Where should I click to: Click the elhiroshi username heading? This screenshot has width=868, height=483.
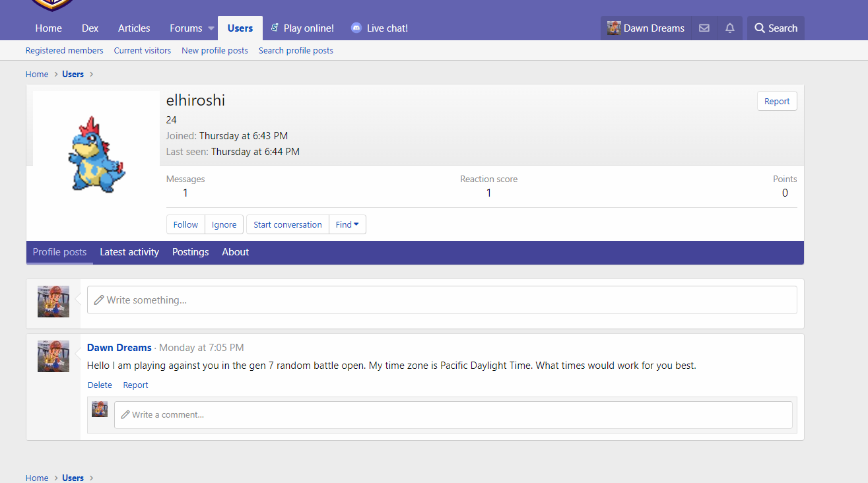[x=195, y=101]
